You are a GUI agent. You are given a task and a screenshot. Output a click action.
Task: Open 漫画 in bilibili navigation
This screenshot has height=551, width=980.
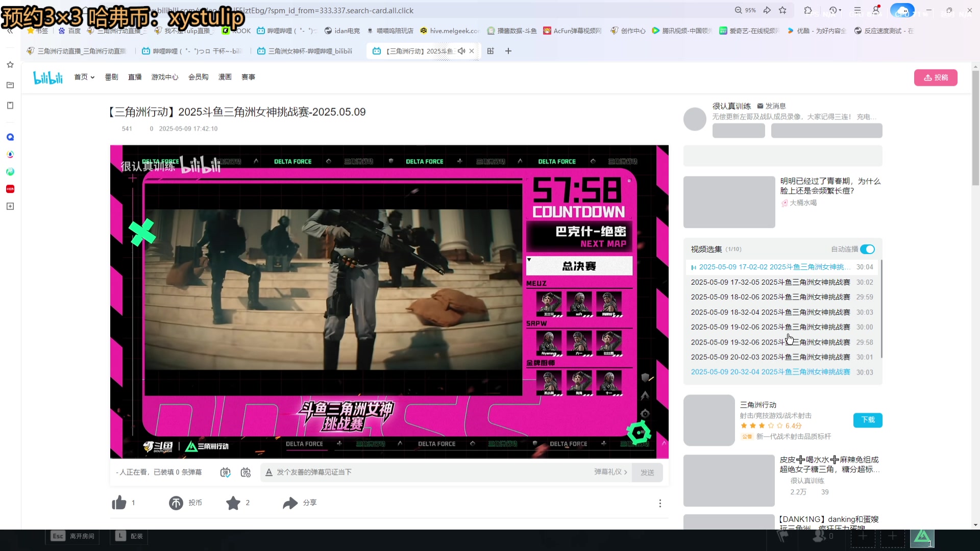225,77
